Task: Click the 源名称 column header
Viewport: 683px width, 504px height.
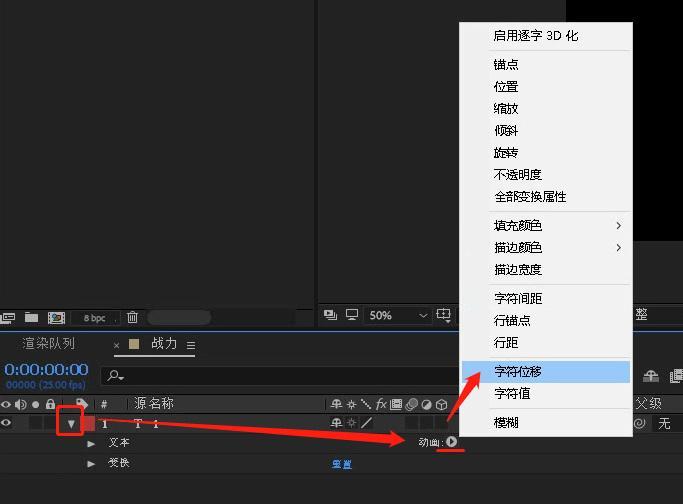Action: [154, 403]
